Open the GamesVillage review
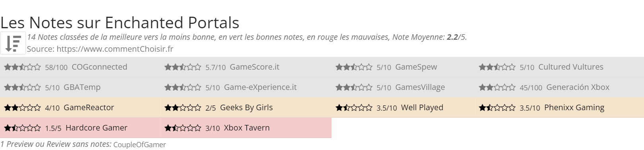The image size is (644, 150). click(420, 87)
